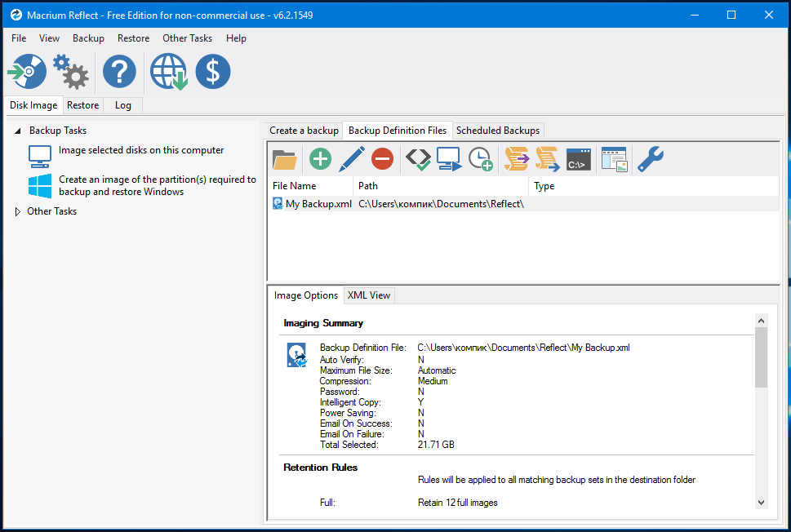Viewport: 791px width, 532px height.
Task: Select the Backup Tasks tree label
Action: [57, 131]
